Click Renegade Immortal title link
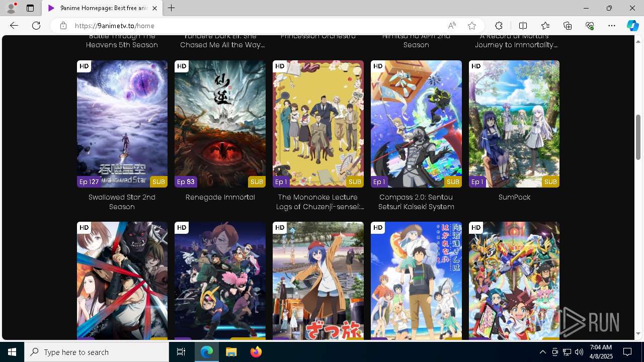Viewport: 644px width, 362px height. pyautogui.click(x=220, y=197)
